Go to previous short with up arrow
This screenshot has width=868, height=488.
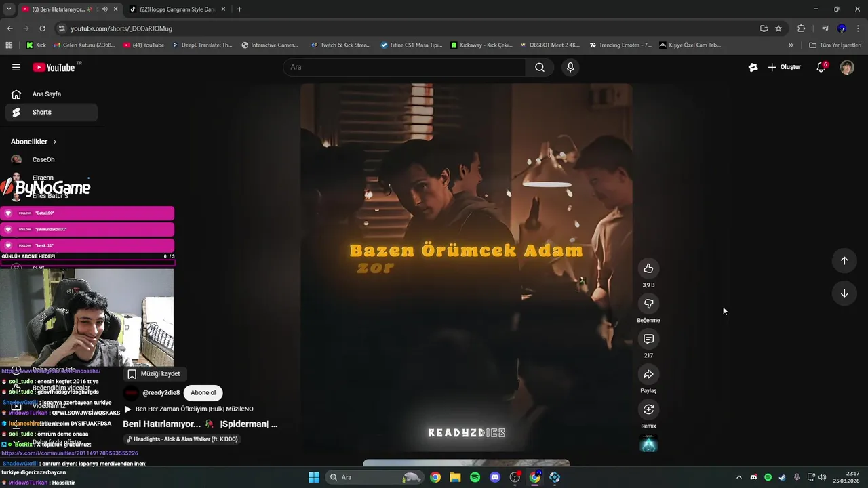coord(844,261)
